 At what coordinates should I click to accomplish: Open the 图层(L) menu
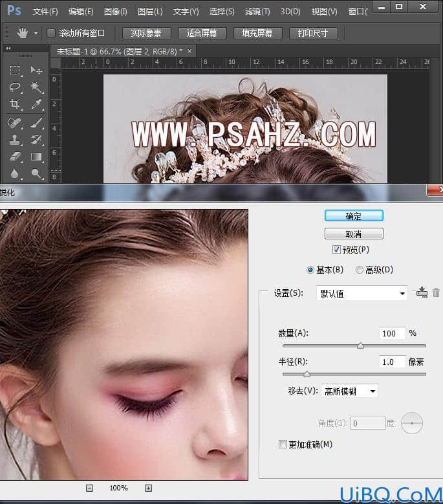point(150,12)
